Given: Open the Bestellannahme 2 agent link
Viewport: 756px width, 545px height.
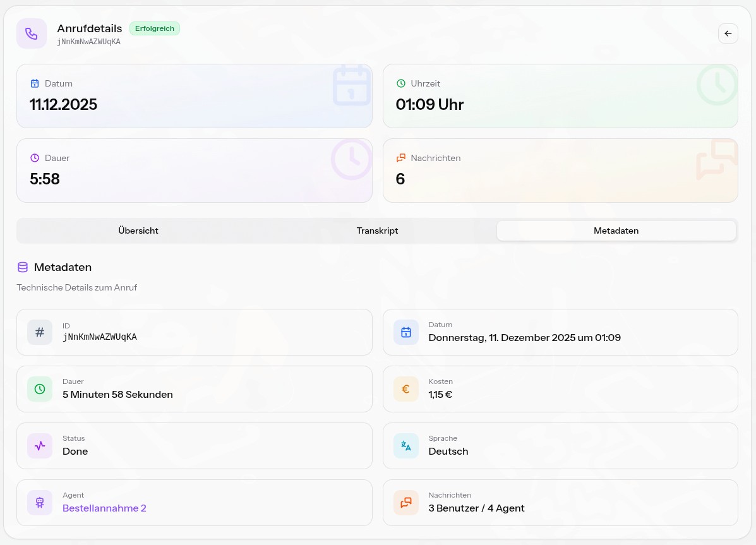Looking at the screenshot, I should click(104, 508).
